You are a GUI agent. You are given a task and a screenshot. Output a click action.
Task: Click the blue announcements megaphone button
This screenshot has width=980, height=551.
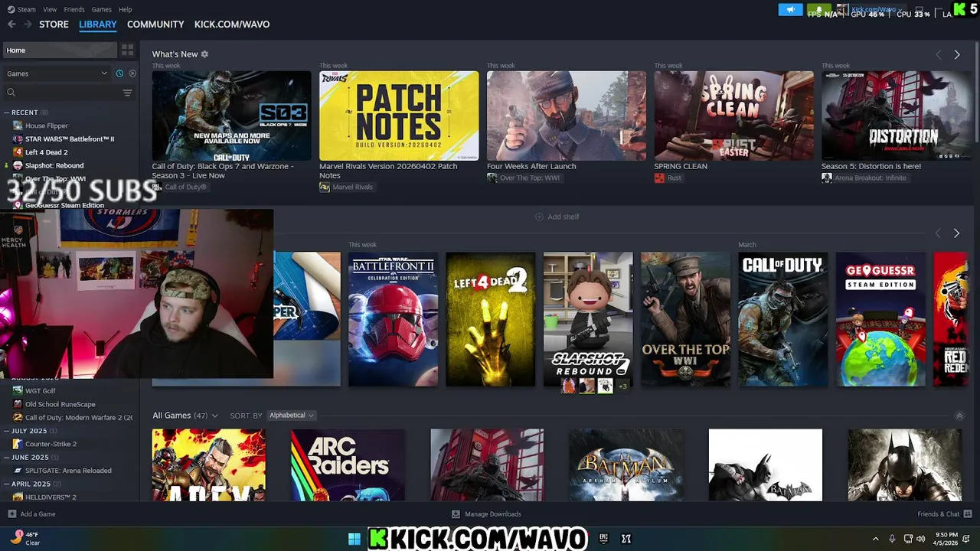point(790,10)
